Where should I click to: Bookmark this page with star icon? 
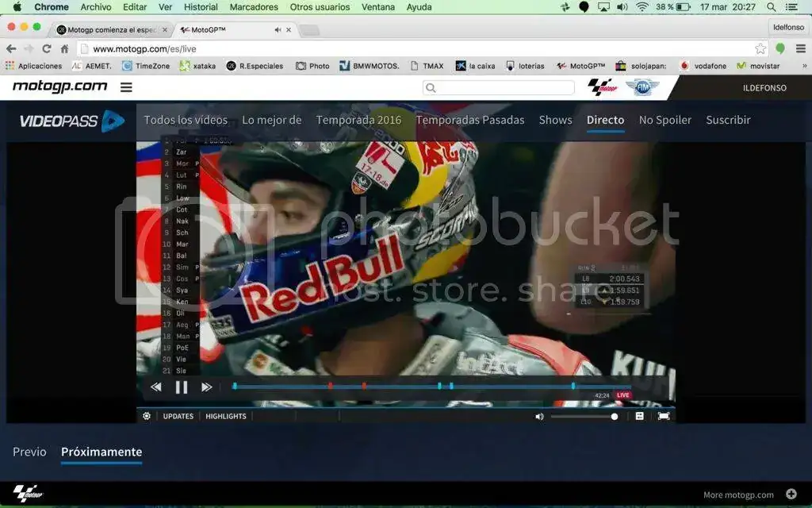click(760, 48)
